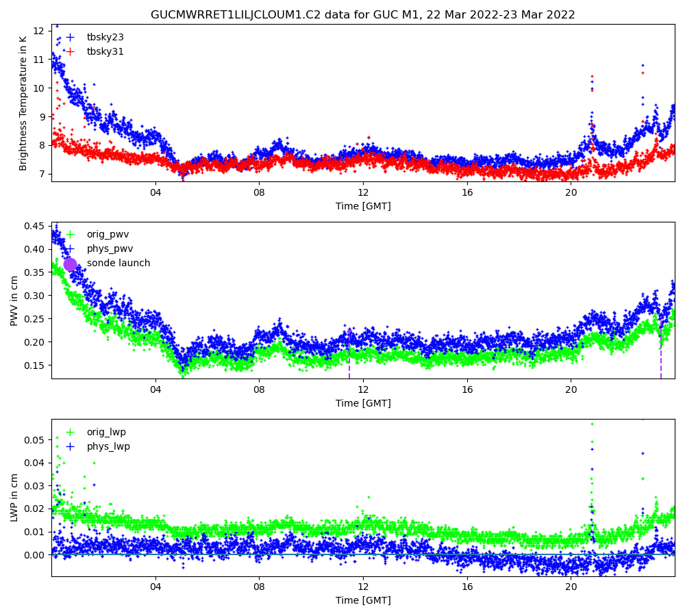Click the 0.40 tick on the PWV axis
Image resolution: width=685 pixels, height=616 pixels.
click(x=34, y=249)
